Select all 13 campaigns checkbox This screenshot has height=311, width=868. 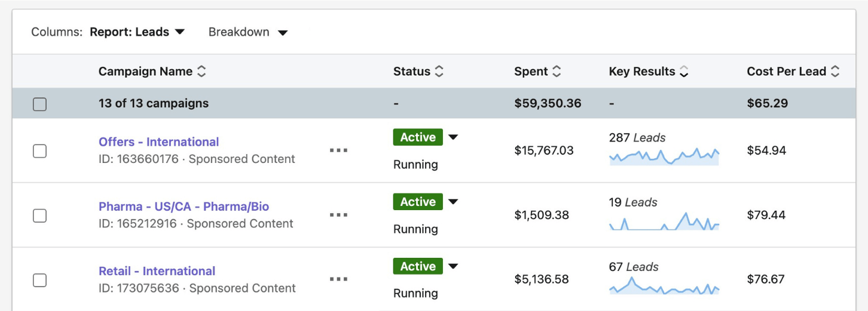pos(39,104)
